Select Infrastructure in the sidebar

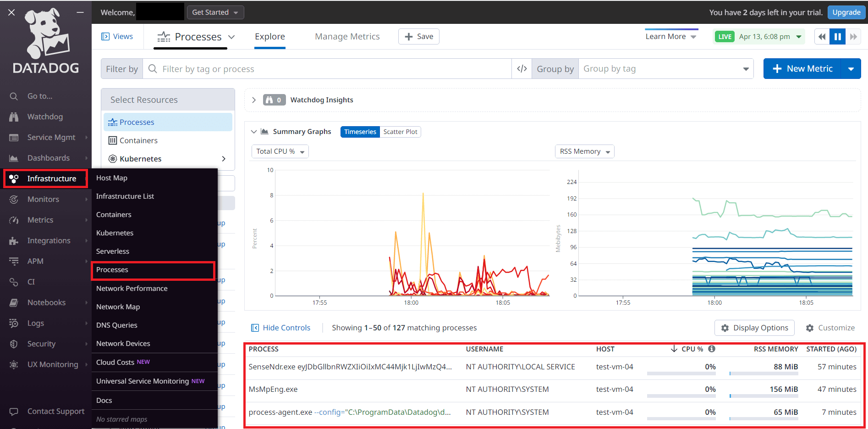tap(45, 178)
